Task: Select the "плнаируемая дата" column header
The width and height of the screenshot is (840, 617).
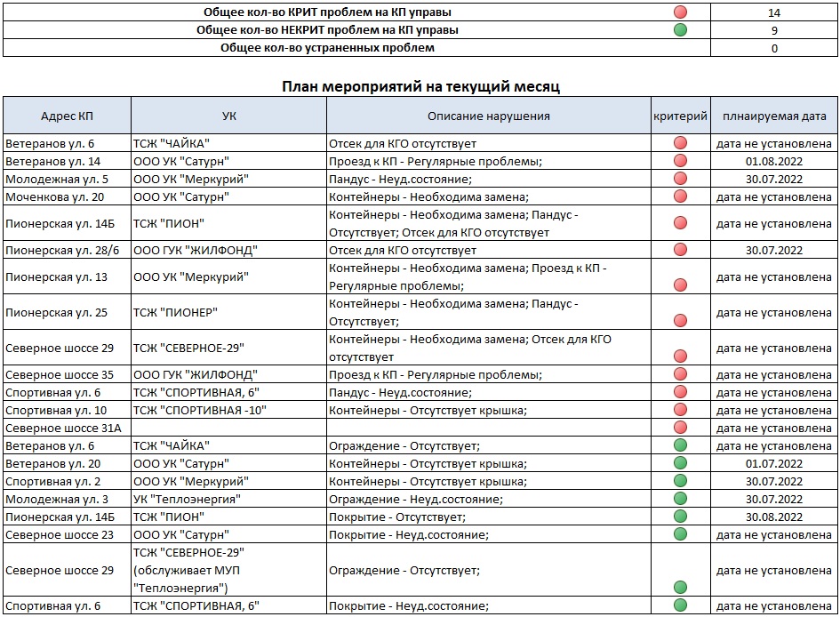Action: click(774, 116)
